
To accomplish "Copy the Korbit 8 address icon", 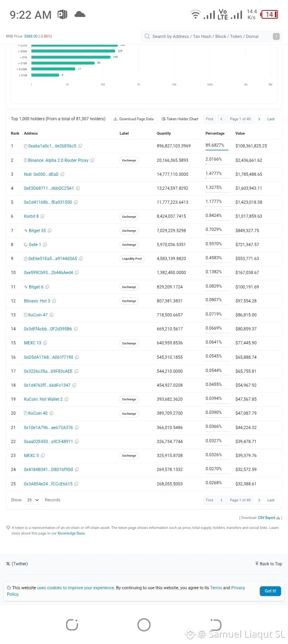I will [43, 216].
